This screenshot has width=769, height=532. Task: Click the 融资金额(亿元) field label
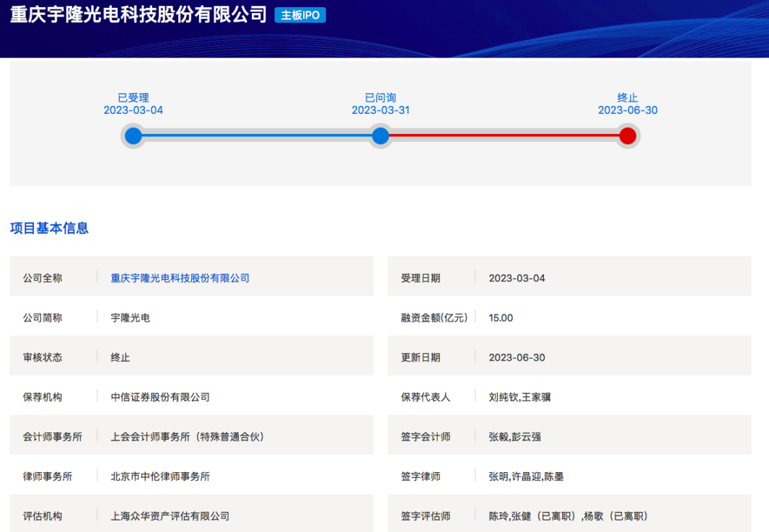pyautogui.click(x=434, y=318)
